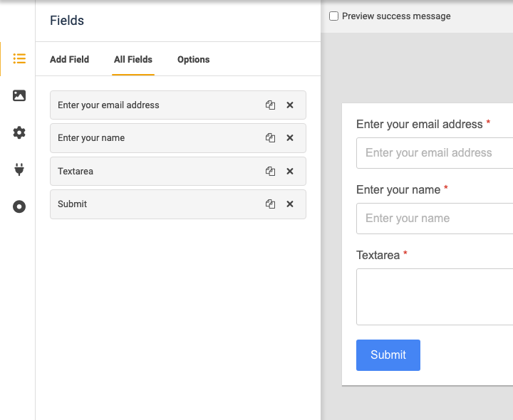513x420 pixels.
Task: Switch to the Add Field tab
Action: [69, 60]
